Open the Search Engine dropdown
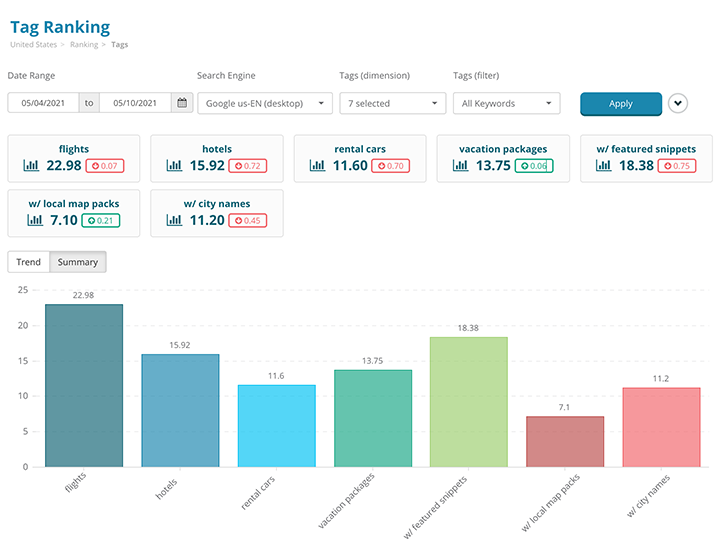The image size is (720, 540). click(x=265, y=103)
